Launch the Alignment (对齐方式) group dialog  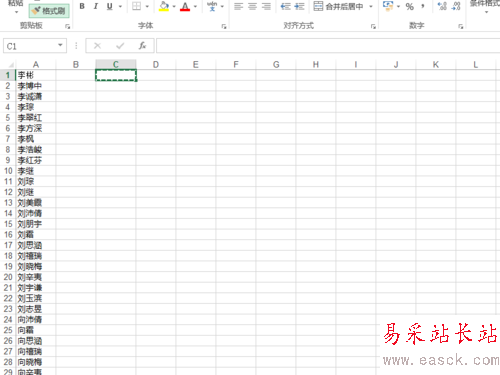click(373, 26)
